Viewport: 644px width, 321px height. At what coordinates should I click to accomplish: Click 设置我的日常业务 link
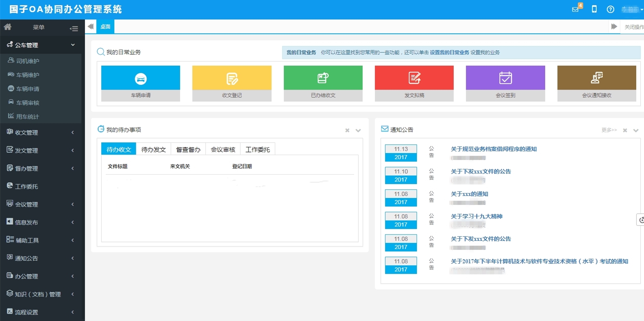pos(449,52)
